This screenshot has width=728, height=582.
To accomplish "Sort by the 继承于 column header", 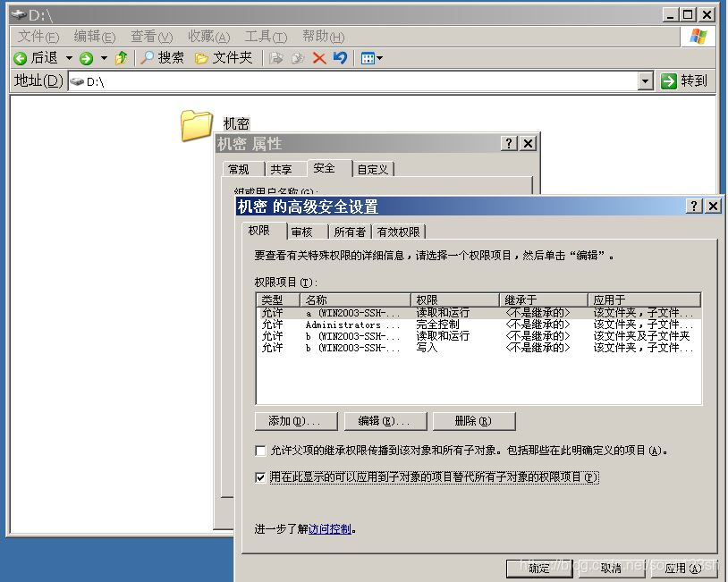I will 544,299.
